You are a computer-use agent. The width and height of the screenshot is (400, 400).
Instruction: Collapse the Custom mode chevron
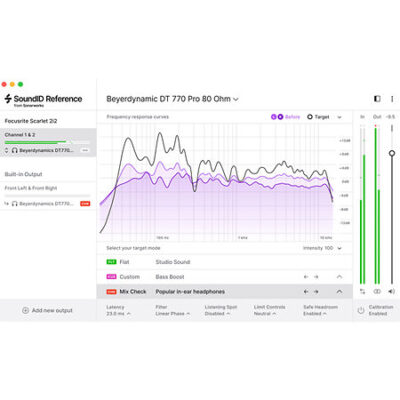(339, 277)
